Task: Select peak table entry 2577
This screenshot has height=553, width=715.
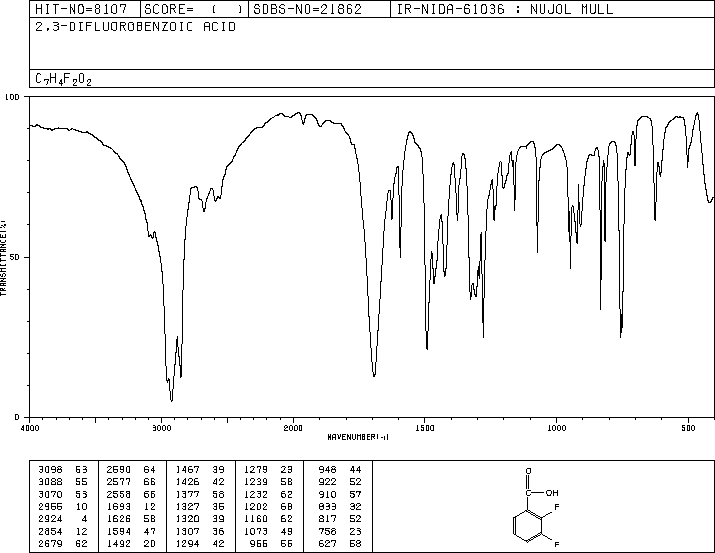Action: pos(131,482)
